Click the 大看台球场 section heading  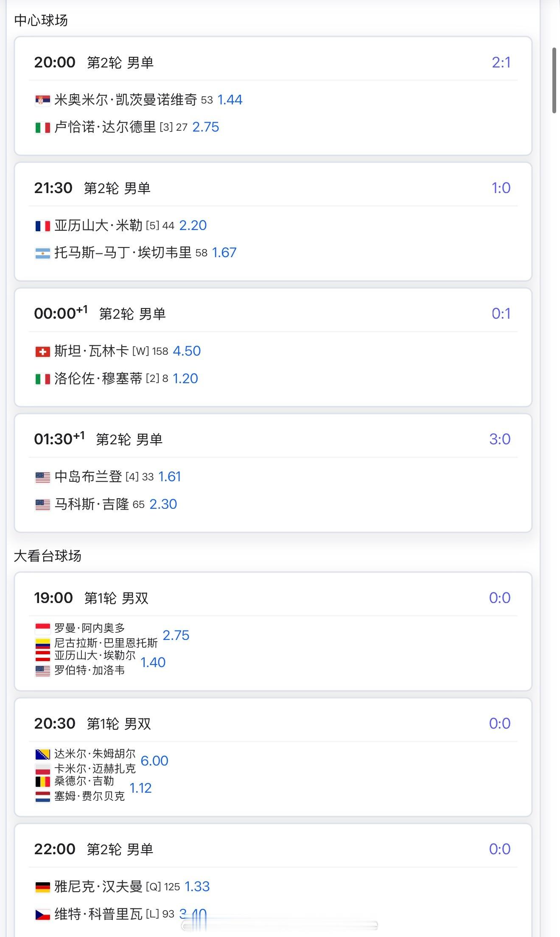47,556
